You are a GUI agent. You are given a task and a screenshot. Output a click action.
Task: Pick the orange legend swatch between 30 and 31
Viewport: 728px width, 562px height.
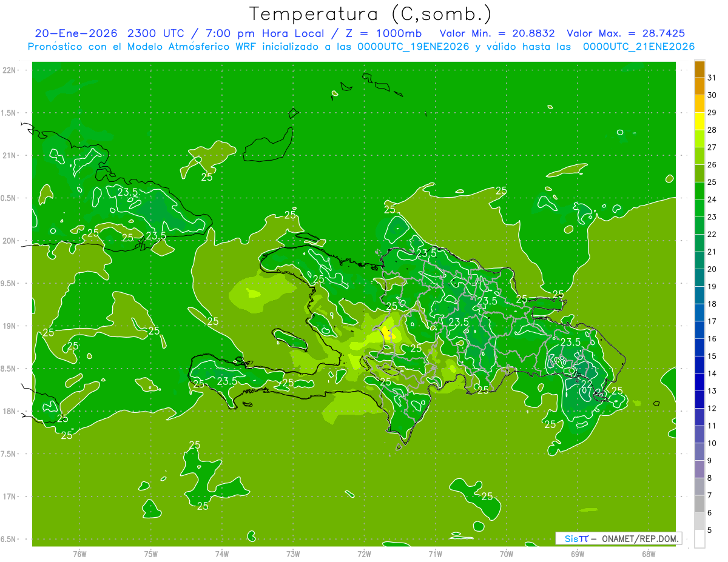coord(699,87)
